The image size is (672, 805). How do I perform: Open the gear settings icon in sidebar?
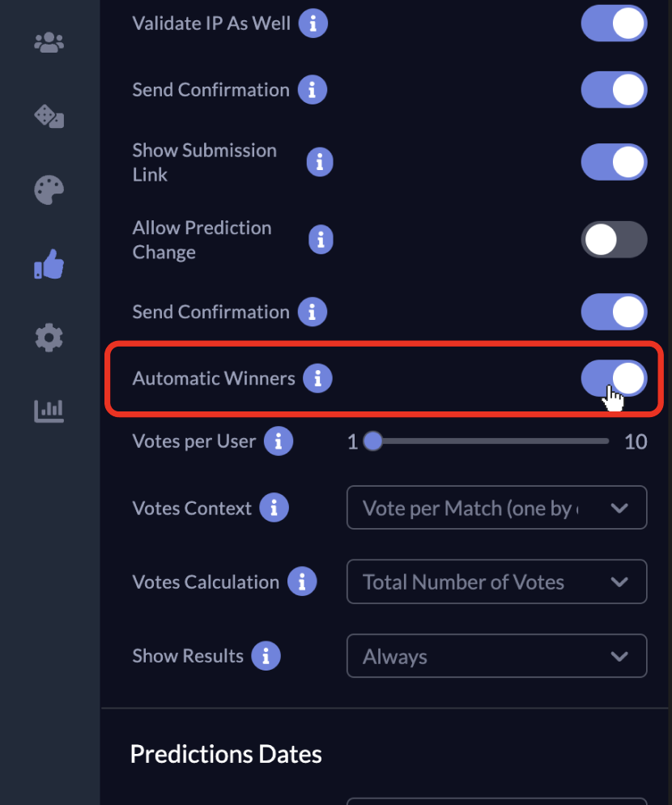49,337
